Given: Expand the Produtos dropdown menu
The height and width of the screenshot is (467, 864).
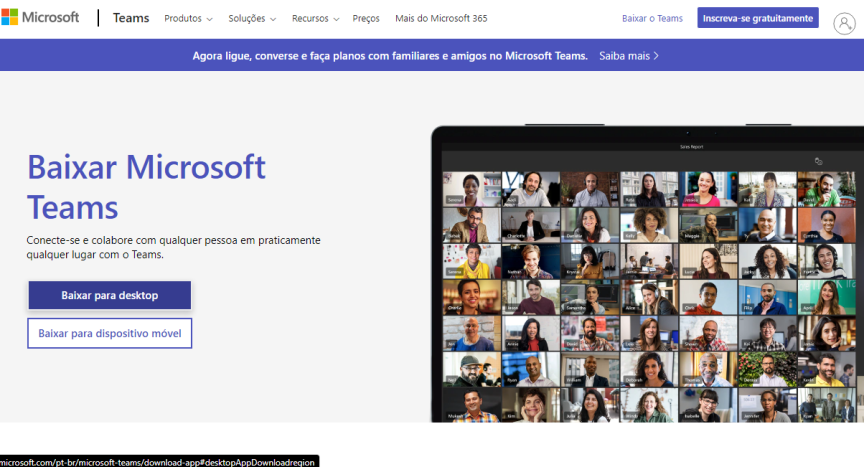Looking at the screenshot, I should pos(188,18).
